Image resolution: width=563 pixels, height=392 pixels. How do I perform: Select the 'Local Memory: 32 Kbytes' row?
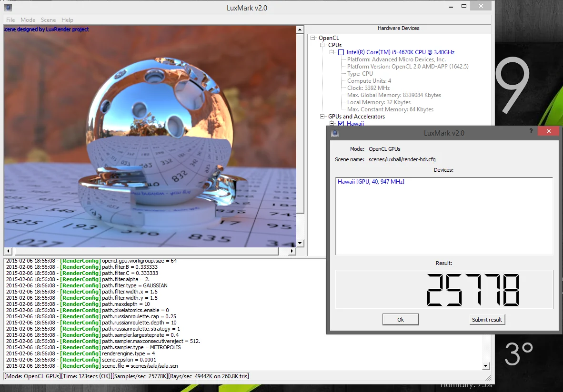379,102
